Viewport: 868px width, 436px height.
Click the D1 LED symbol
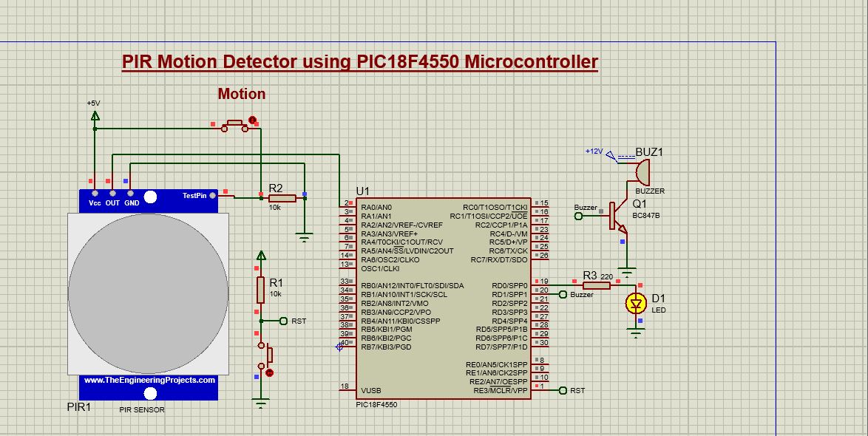[634, 303]
